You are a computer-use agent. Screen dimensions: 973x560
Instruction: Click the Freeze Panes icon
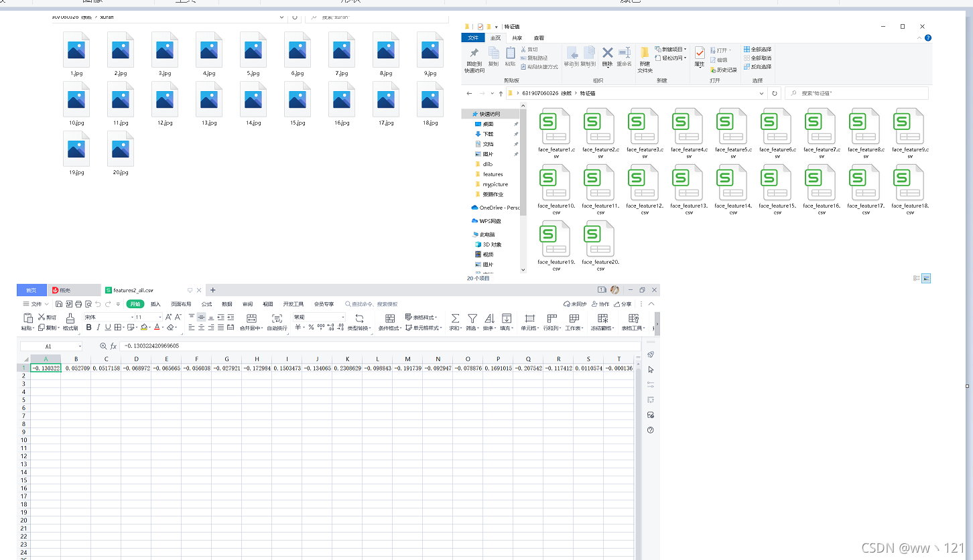pos(603,318)
